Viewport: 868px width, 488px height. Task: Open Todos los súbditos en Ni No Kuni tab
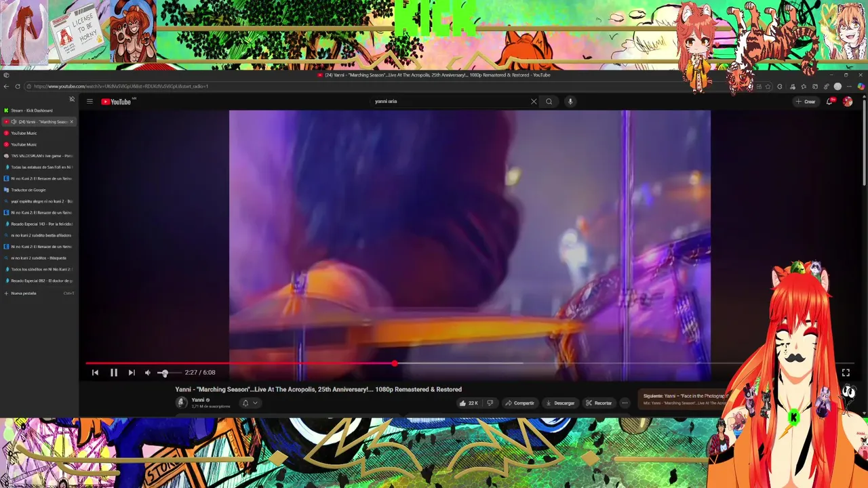pos(39,269)
